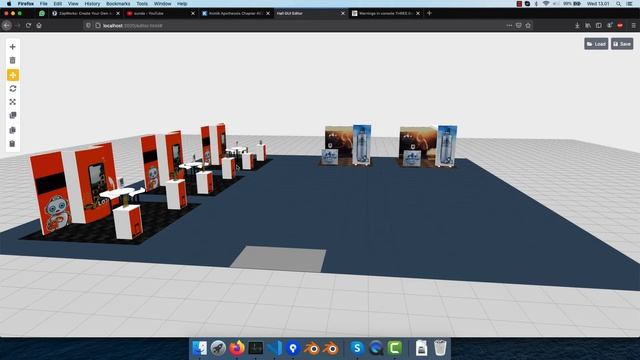Open the Bookmarks menu
Screen dimensions: 640x360
pos(118,4)
